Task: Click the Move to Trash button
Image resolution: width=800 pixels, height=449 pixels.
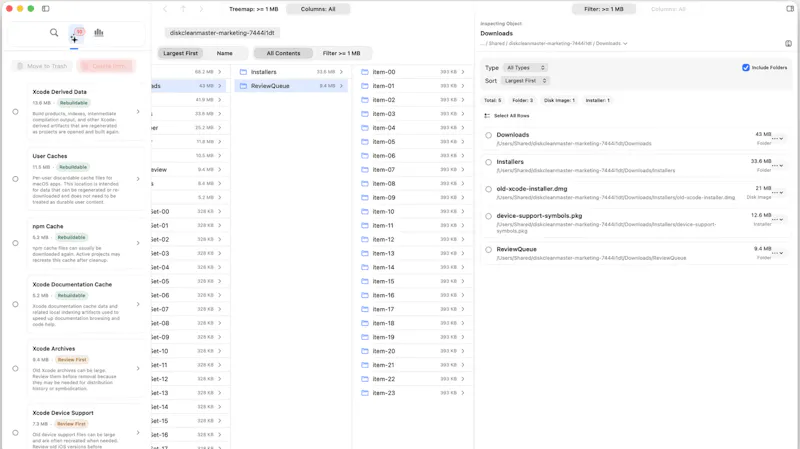Action: pyautogui.click(x=42, y=66)
